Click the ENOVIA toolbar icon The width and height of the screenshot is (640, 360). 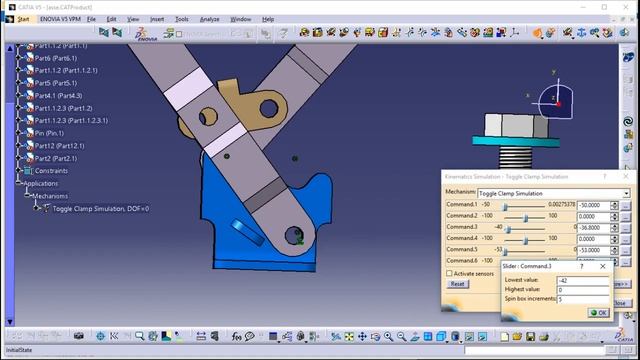tap(145, 34)
